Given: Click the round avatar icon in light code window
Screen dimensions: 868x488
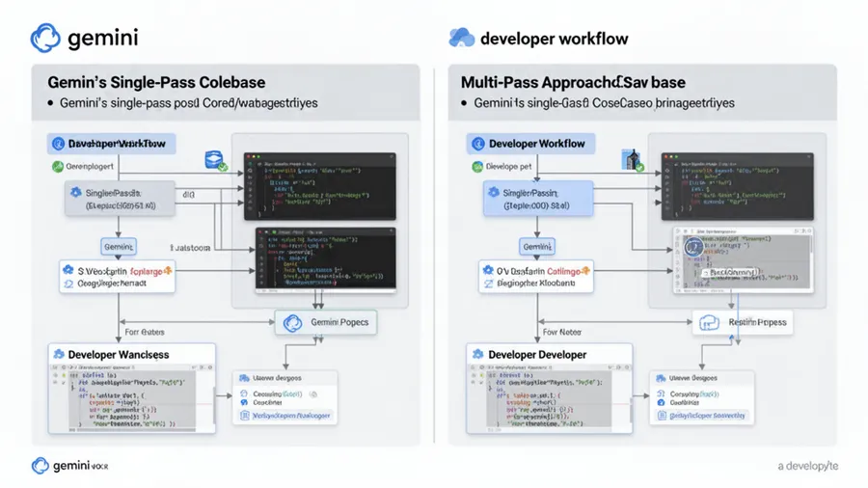Looking at the screenshot, I should click(693, 247).
